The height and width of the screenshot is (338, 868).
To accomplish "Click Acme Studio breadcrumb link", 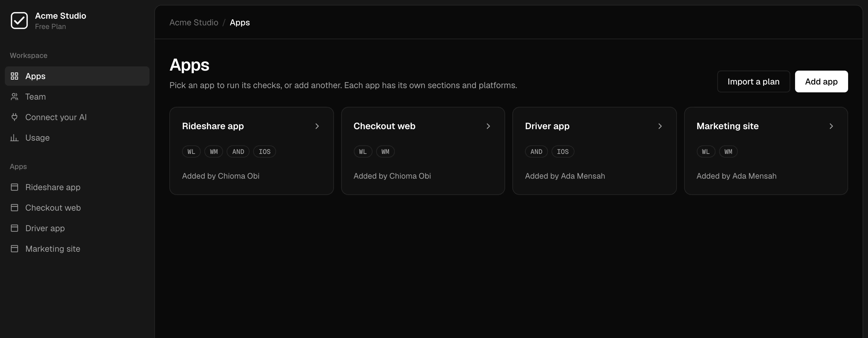I will [194, 23].
